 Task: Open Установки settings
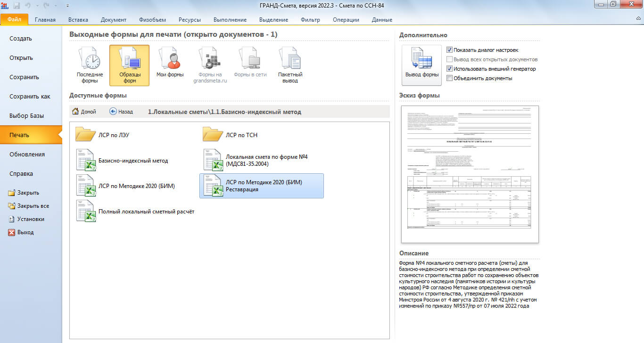tap(26, 219)
